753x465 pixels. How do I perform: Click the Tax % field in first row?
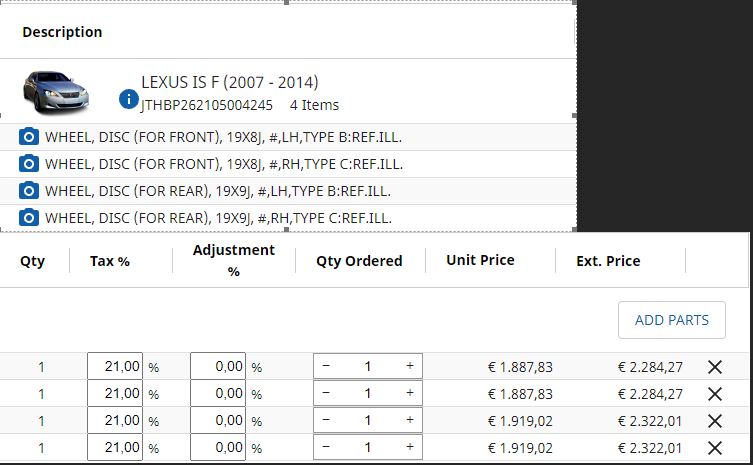[115, 367]
